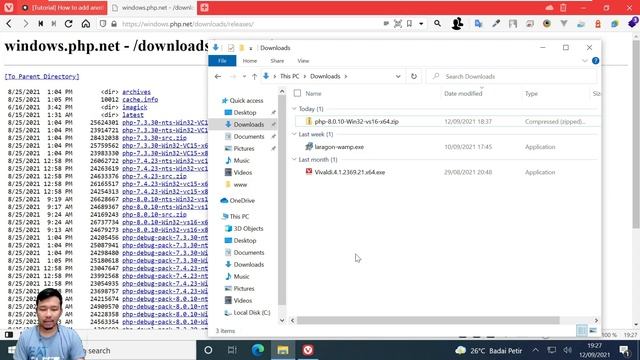Click the Explorer horizontal scrollbar
Image resolution: width=640 pixels, height=360 pixels.
[x=428, y=320]
